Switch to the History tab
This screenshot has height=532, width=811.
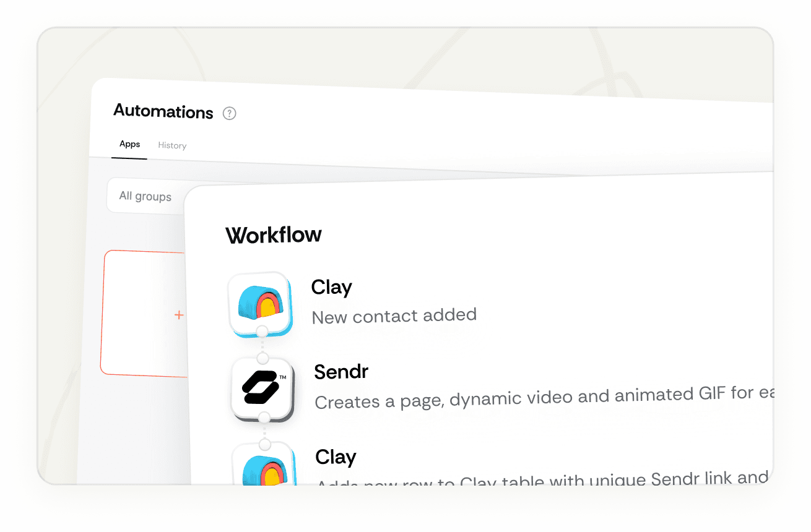[x=172, y=145]
